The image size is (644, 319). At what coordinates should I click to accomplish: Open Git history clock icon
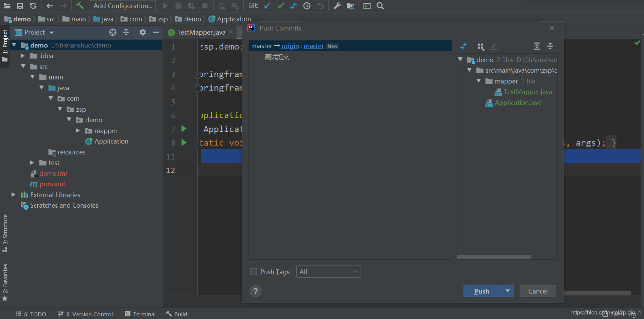(x=307, y=6)
